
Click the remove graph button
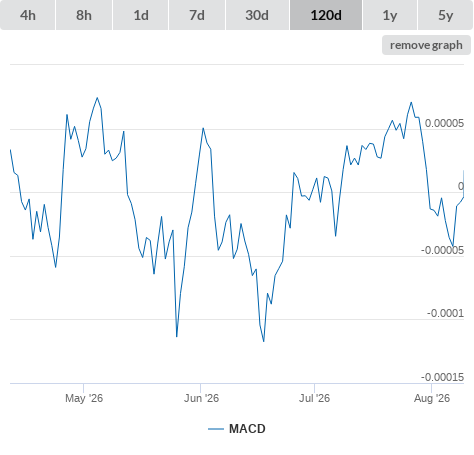coord(426,45)
